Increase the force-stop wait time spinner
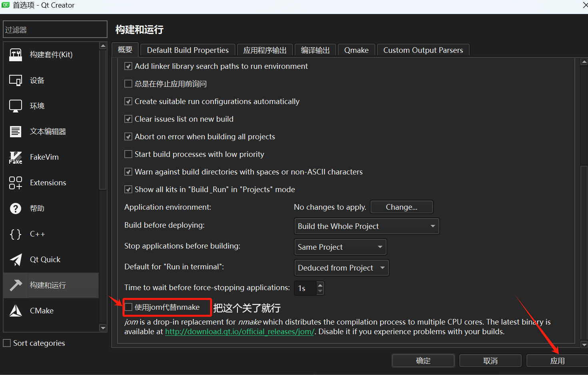 click(x=320, y=285)
